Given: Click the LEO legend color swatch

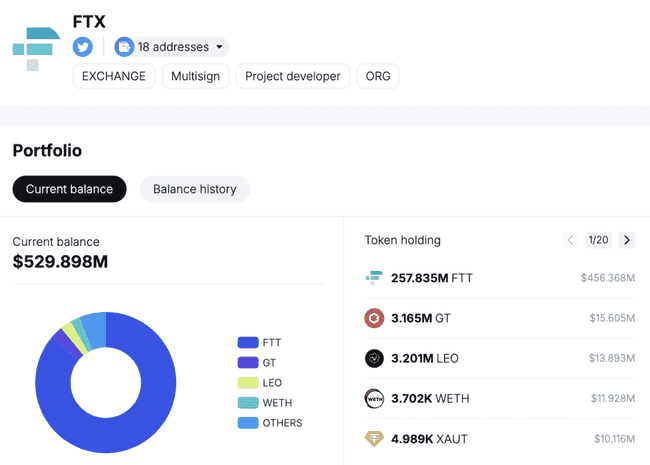Looking at the screenshot, I should click(248, 383).
